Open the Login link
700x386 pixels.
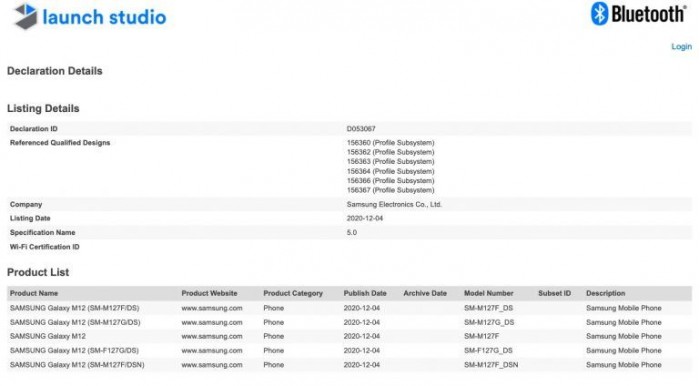pyautogui.click(x=681, y=46)
